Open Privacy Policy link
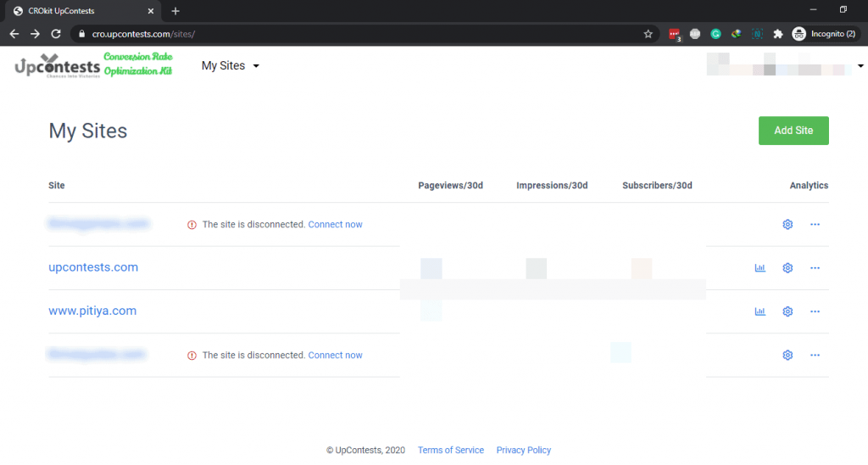Image resolution: width=868 pixels, height=465 pixels. click(524, 450)
